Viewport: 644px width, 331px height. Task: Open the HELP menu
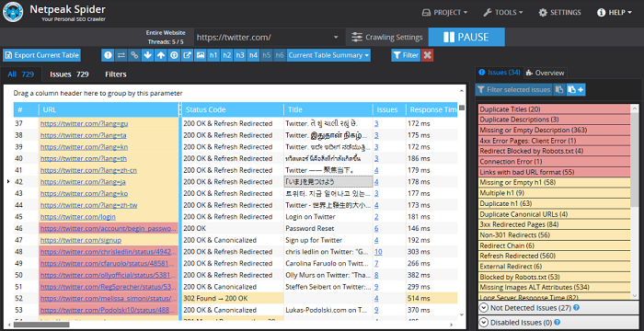coord(615,13)
